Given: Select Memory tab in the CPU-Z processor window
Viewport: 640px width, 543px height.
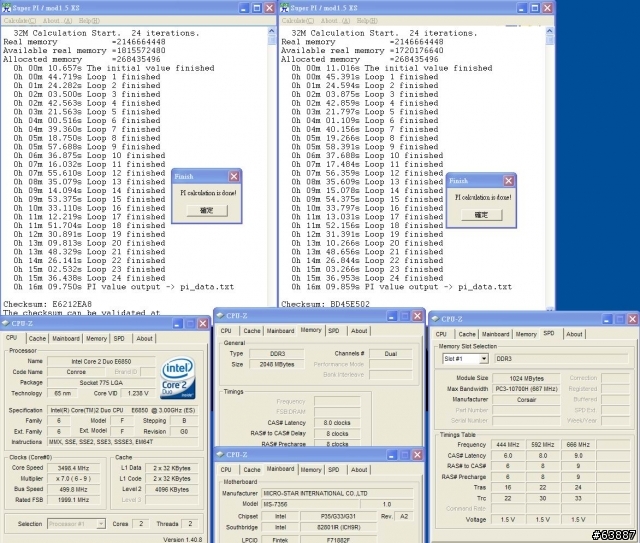Looking at the screenshot, I should [96, 338].
